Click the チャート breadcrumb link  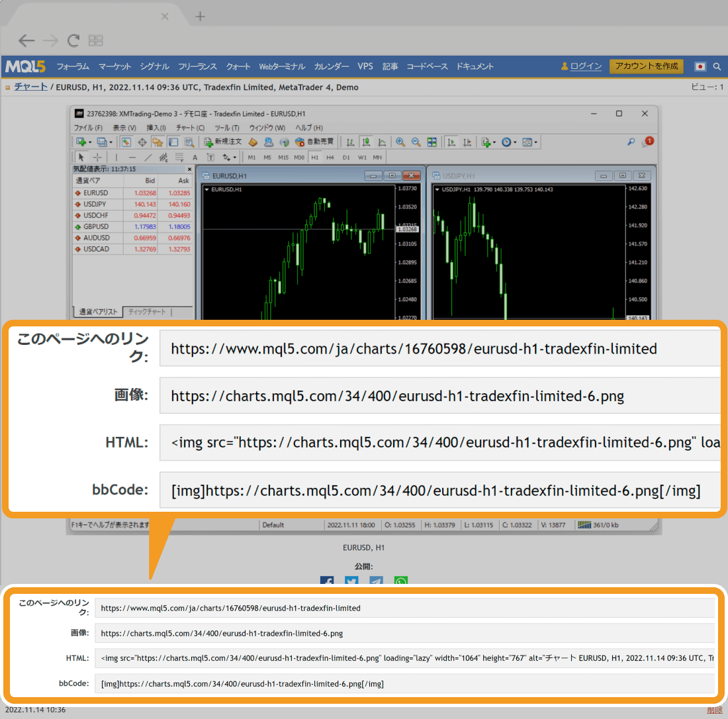click(30, 87)
